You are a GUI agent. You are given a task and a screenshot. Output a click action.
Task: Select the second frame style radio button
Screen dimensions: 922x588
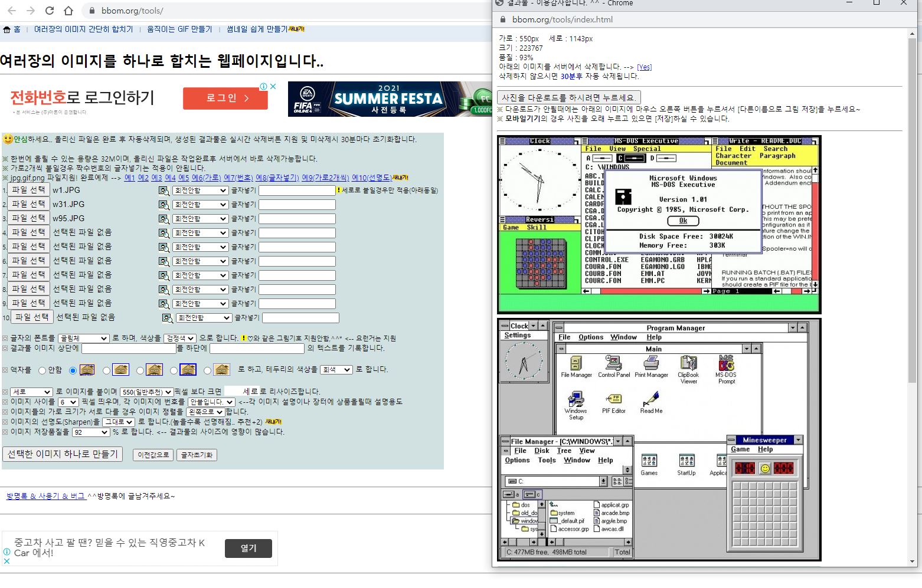[106, 370]
